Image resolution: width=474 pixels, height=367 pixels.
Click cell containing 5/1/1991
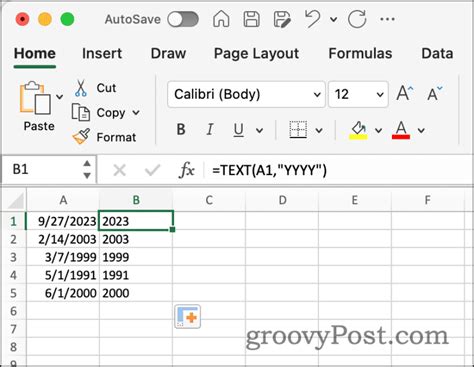(x=63, y=275)
